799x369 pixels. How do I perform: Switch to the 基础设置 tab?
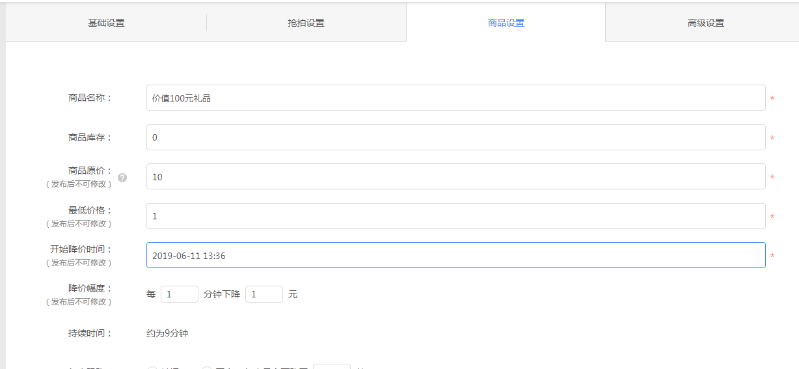coord(106,23)
